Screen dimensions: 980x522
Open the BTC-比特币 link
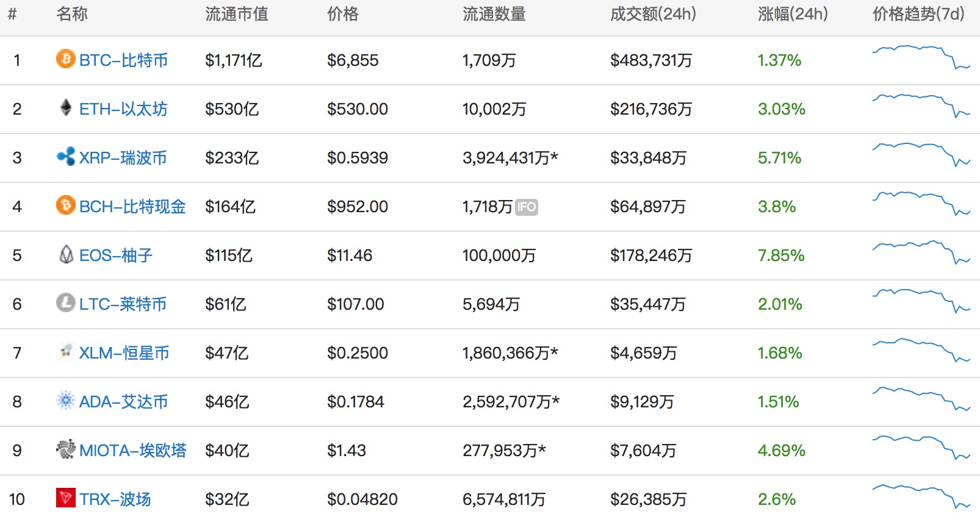click(124, 60)
